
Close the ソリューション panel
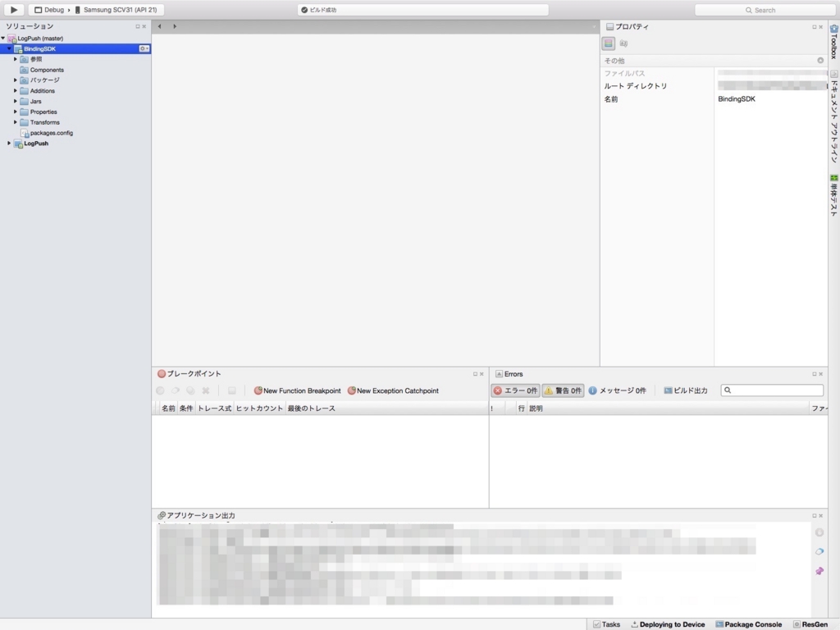pos(144,26)
